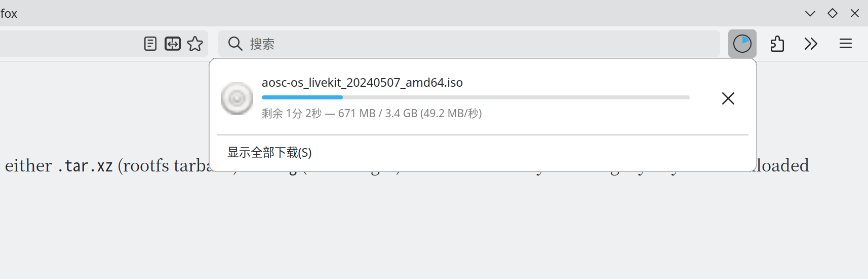Toggle the downloads panel toolbar button
This screenshot has height=279, width=868.
coord(742,44)
